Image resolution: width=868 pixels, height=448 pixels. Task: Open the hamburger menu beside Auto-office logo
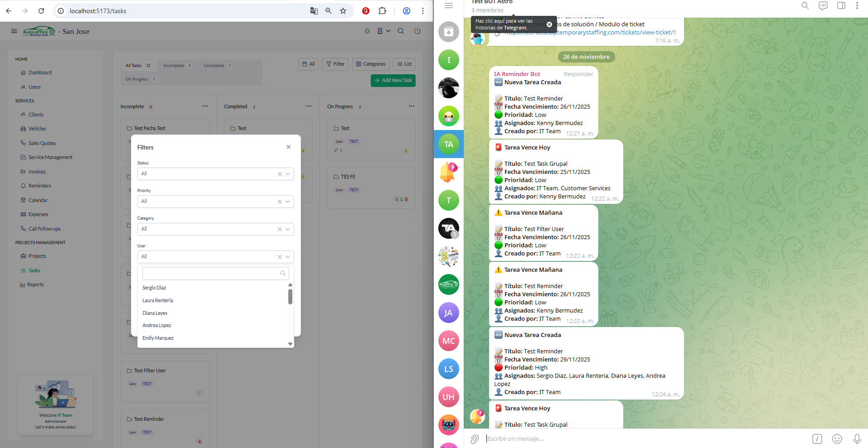coord(14,31)
